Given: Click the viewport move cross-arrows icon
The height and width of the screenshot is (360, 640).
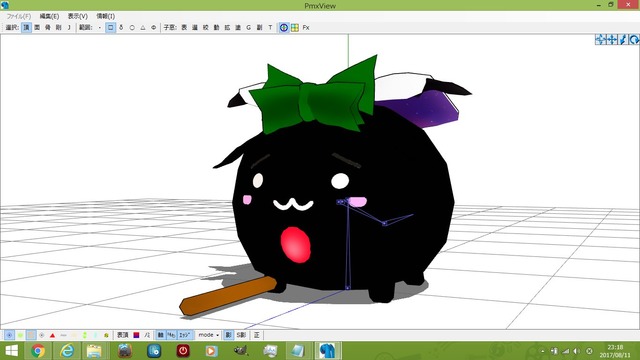Looking at the screenshot, I should point(612,39).
